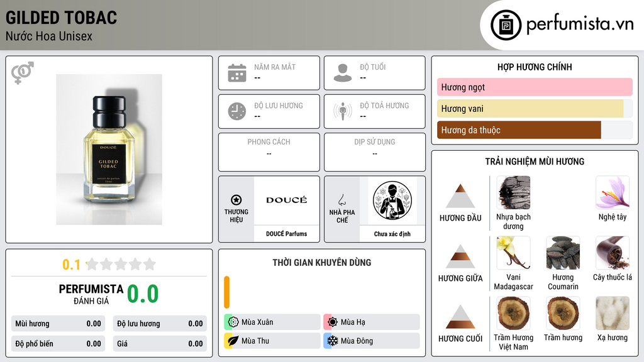Image resolution: width=644 pixels, height=362 pixels.
Task: Click the orange 0.1 rating value
Action: click(72, 265)
